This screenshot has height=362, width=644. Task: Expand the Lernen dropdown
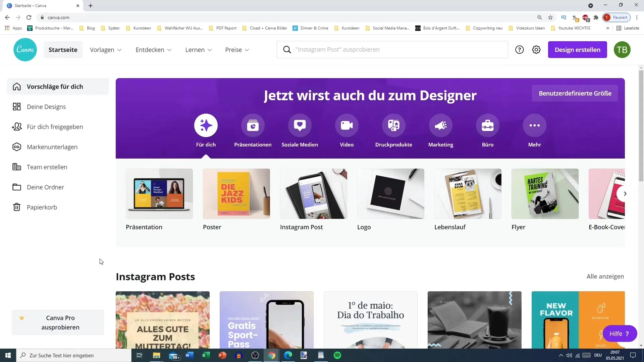coord(199,50)
